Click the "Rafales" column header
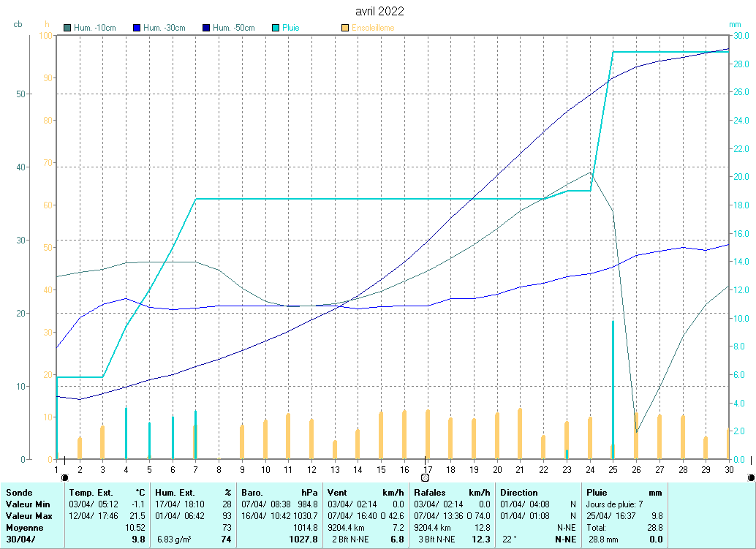 [430, 493]
